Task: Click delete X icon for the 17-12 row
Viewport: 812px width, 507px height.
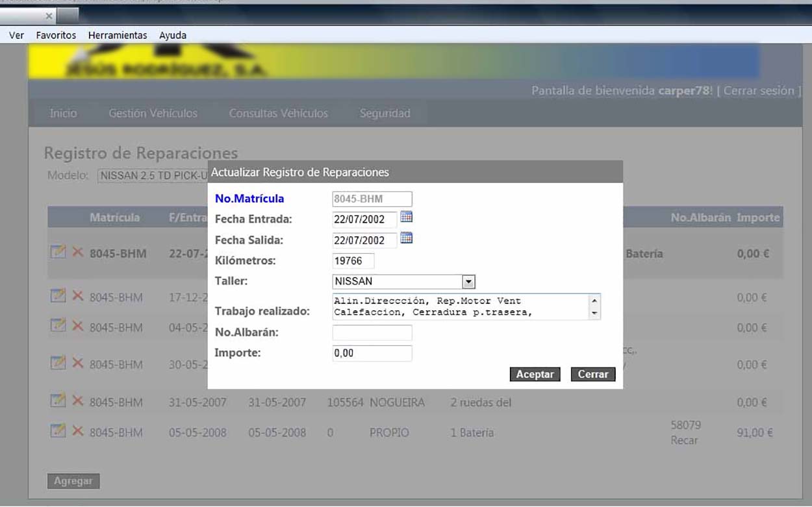Action: (77, 296)
